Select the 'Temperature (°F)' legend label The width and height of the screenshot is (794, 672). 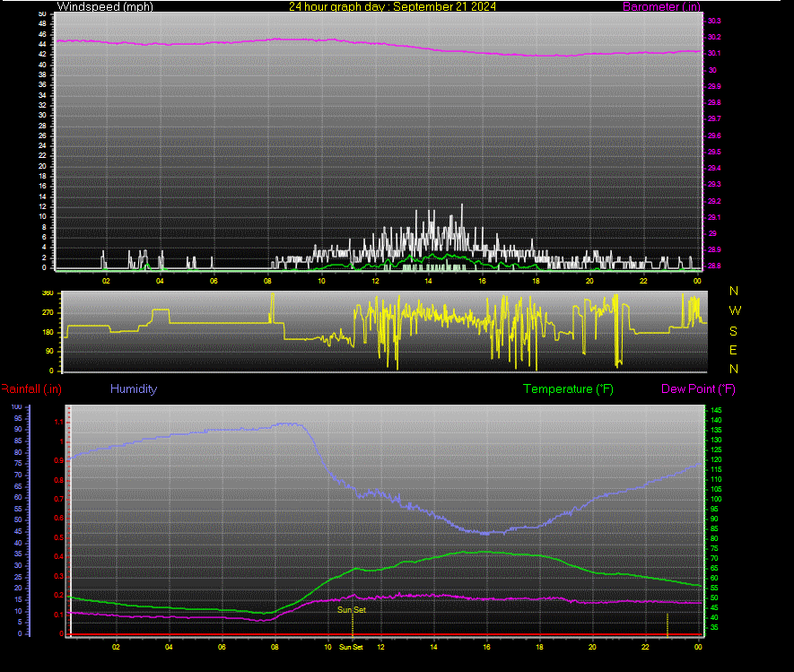[568, 388]
